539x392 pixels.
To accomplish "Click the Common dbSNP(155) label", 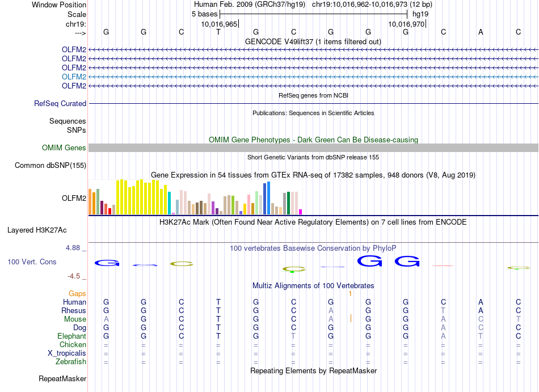I will 50,165.
